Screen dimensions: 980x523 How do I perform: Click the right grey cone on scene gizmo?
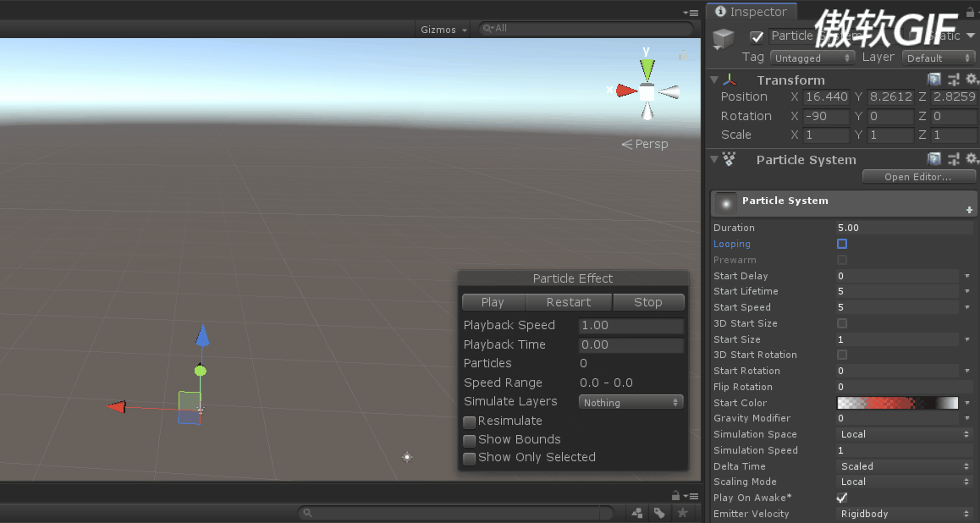click(x=669, y=92)
